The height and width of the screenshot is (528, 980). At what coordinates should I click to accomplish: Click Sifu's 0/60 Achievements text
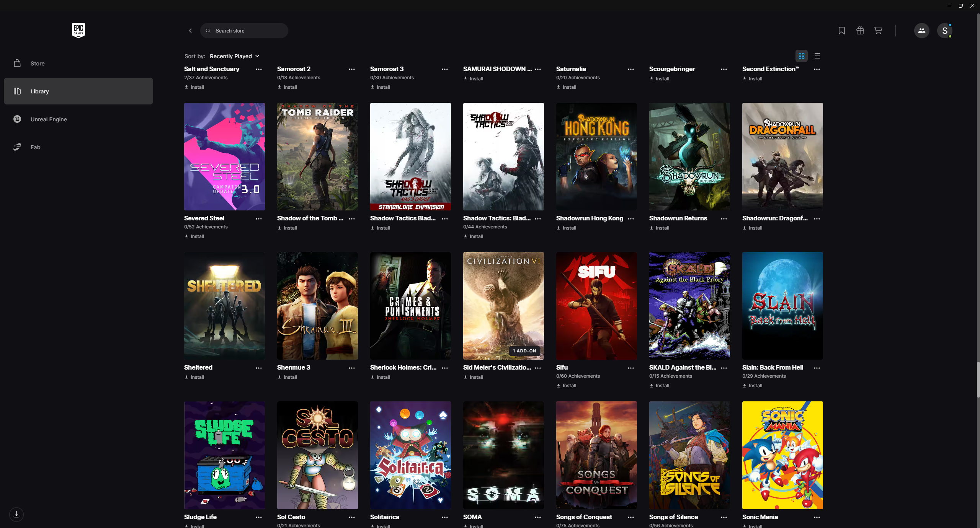pyautogui.click(x=578, y=376)
